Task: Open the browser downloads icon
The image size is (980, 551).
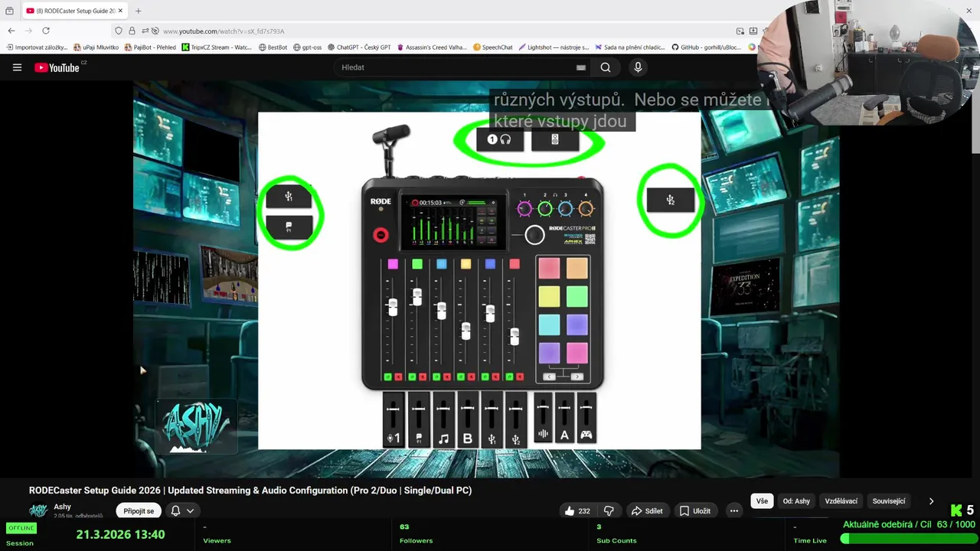Action: click(x=753, y=31)
